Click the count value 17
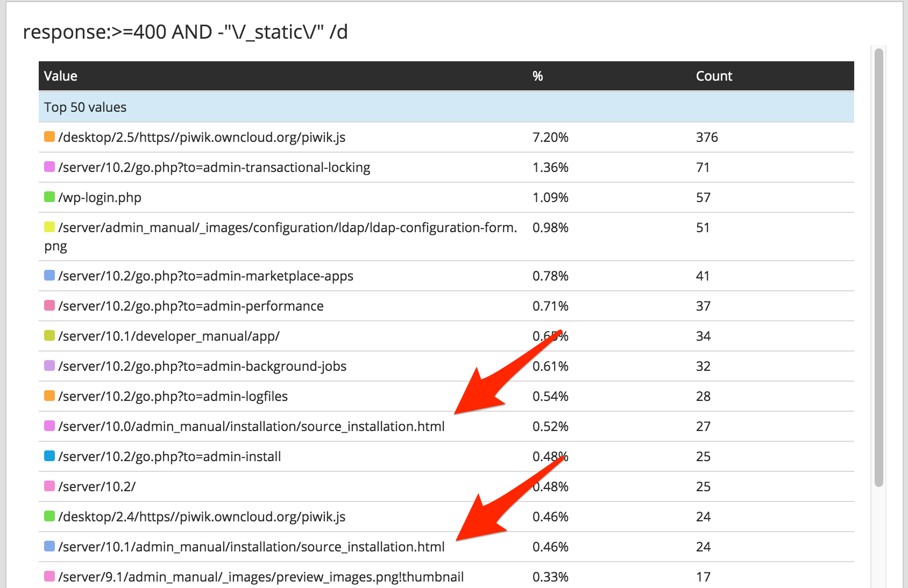This screenshot has height=588, width=908. pos(703,577)
